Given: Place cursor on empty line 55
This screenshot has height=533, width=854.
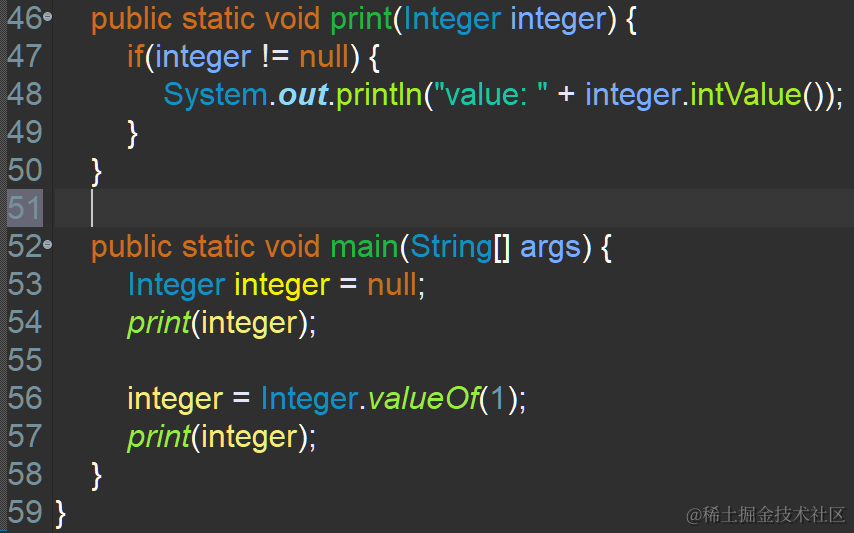Looking at the screenshot, I should (454, 360).
